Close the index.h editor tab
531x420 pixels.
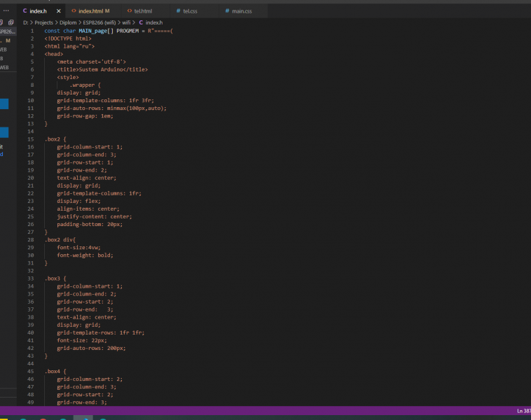(x=59, y=11)
